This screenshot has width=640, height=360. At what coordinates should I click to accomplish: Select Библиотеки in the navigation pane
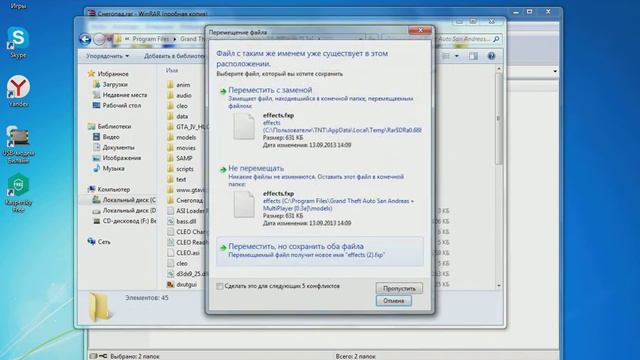(109, 127)
